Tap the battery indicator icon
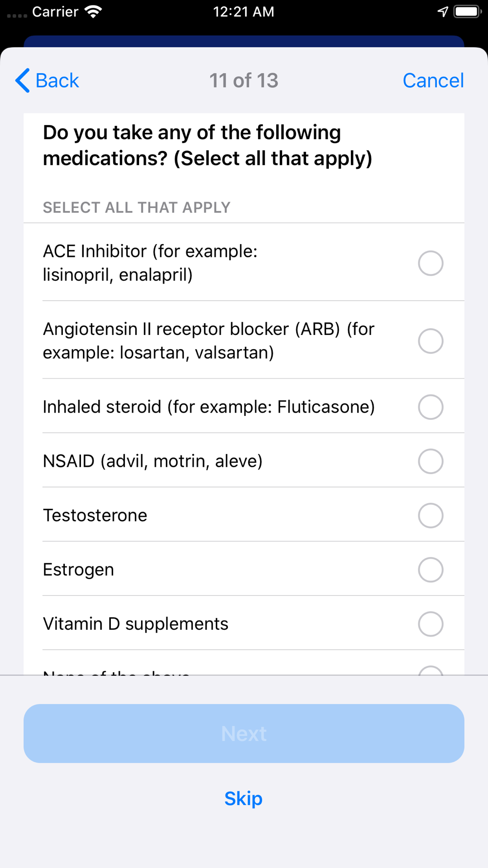The image size is (488, 868). click(467, 12)
